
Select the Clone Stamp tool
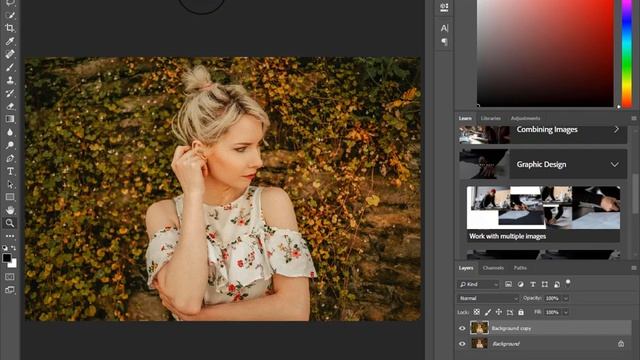click(x=10, y=80)
